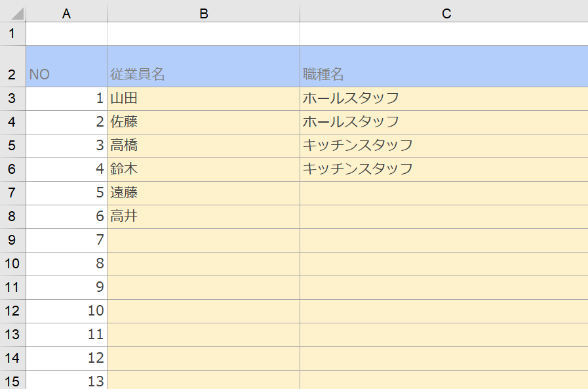This screenshot has height=389, width=588.
Task: Select the cell containing 遠藤
Action: (204, 193)
